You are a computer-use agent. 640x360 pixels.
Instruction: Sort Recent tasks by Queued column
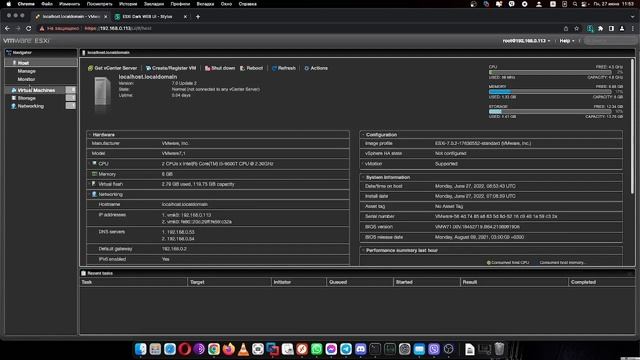click(360, 282)
